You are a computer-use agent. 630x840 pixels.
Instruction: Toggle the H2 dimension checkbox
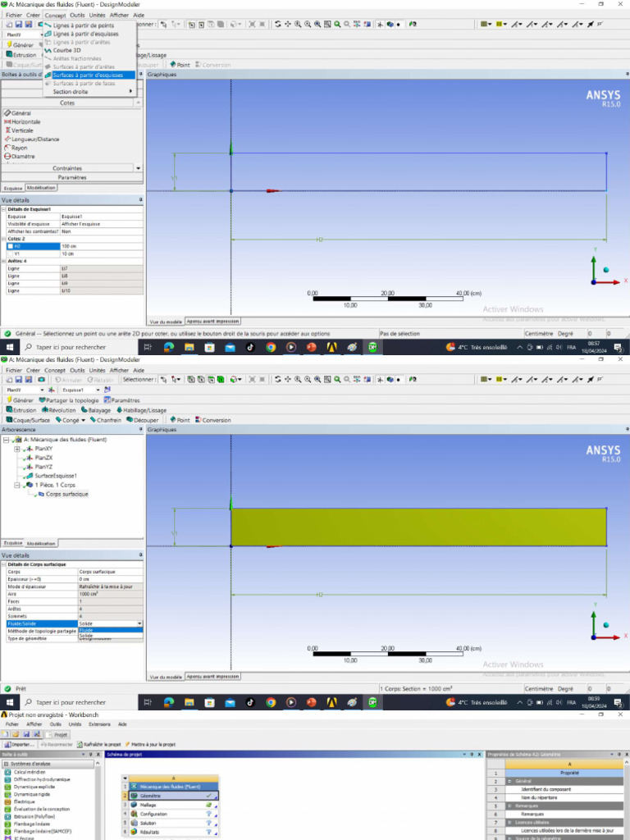11,246
